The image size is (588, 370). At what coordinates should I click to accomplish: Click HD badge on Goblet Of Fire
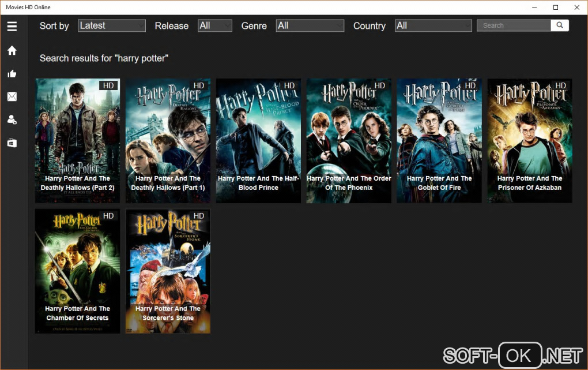coord(470,85)
